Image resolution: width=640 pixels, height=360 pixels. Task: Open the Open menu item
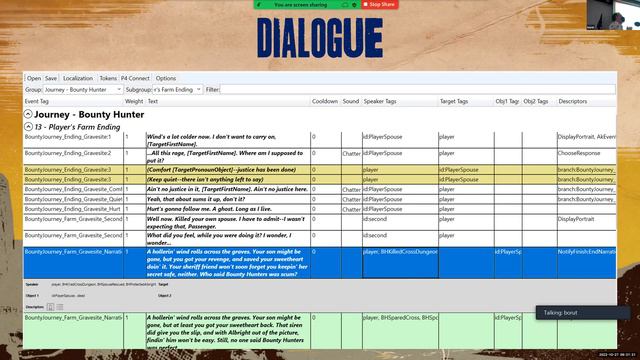(34, 78)
